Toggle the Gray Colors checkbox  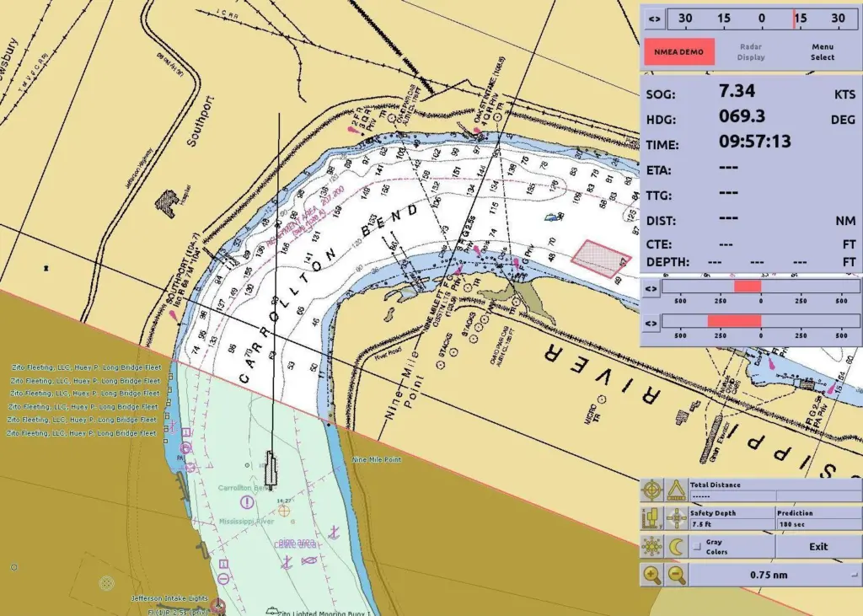click(x=697, y=547)
